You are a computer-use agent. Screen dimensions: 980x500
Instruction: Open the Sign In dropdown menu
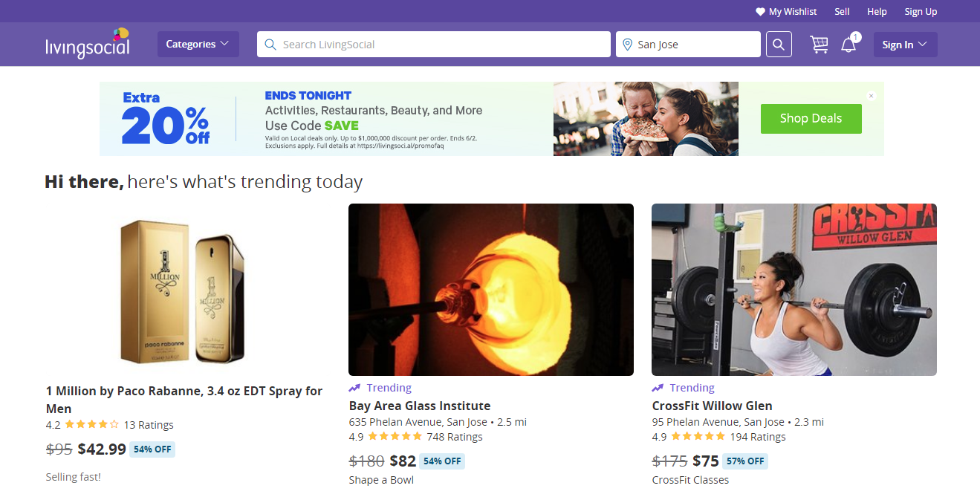(x=905, y=45)
